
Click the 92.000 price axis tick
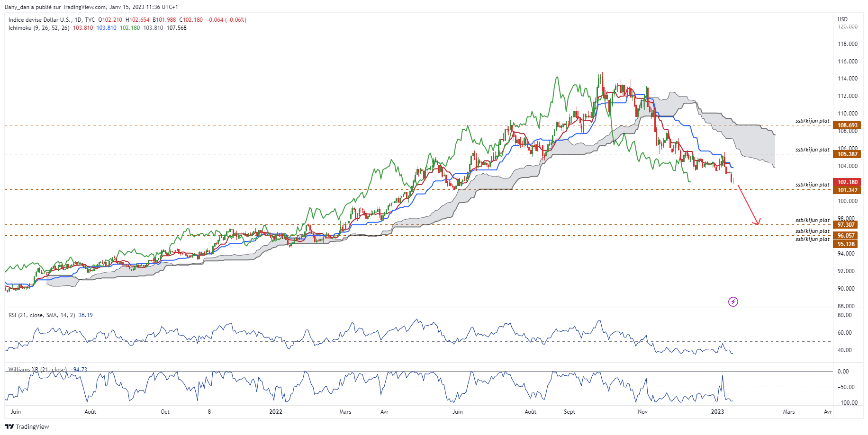tap(846, 271)
